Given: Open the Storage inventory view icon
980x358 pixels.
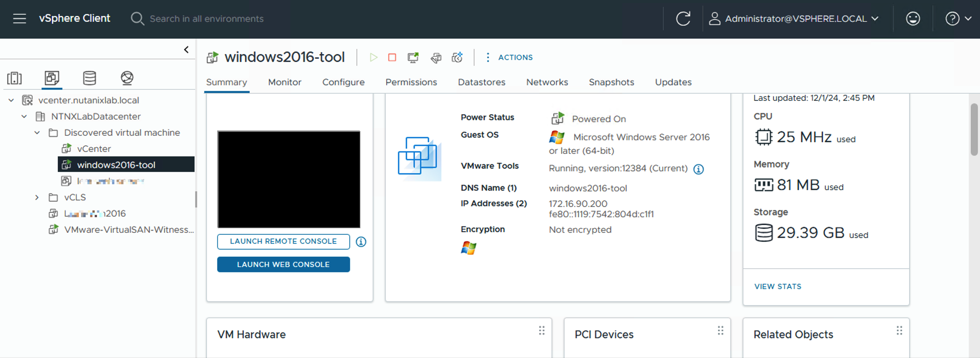Looking at the screenshot, I should click(89, 78).
